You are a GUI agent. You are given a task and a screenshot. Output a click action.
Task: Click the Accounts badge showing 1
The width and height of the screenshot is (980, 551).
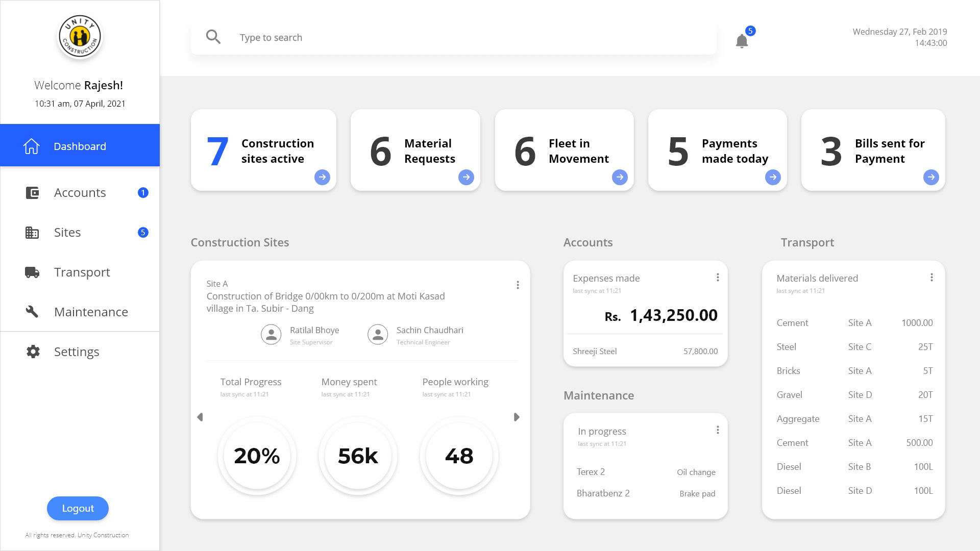click(x=143, y=192)
